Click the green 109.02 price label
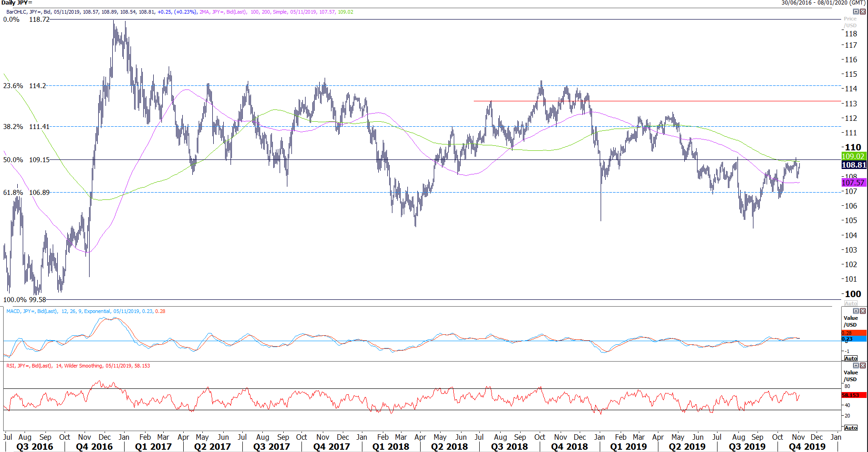The image size is (868, 452). (853, 156)
